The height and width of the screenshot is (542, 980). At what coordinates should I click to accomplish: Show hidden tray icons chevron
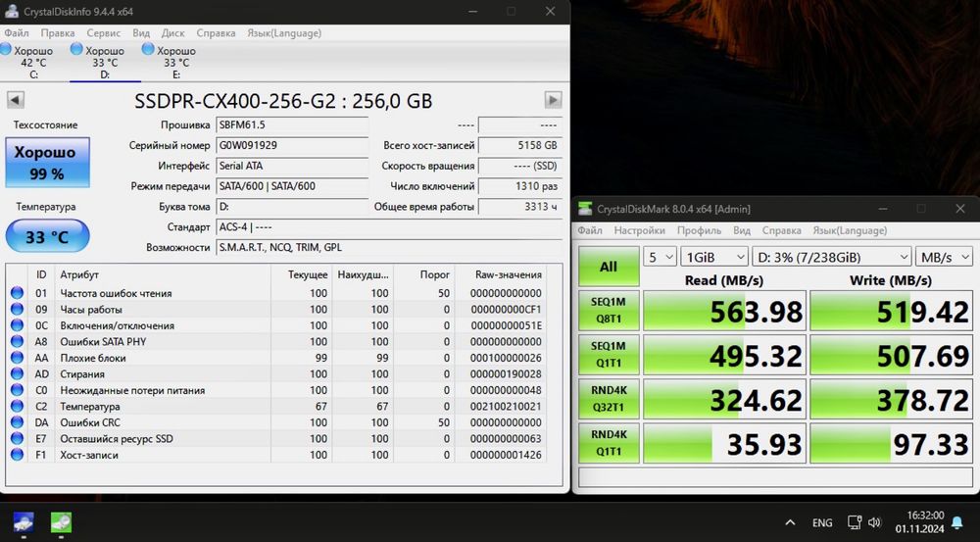pyautogui.click(x=790, y=522)
